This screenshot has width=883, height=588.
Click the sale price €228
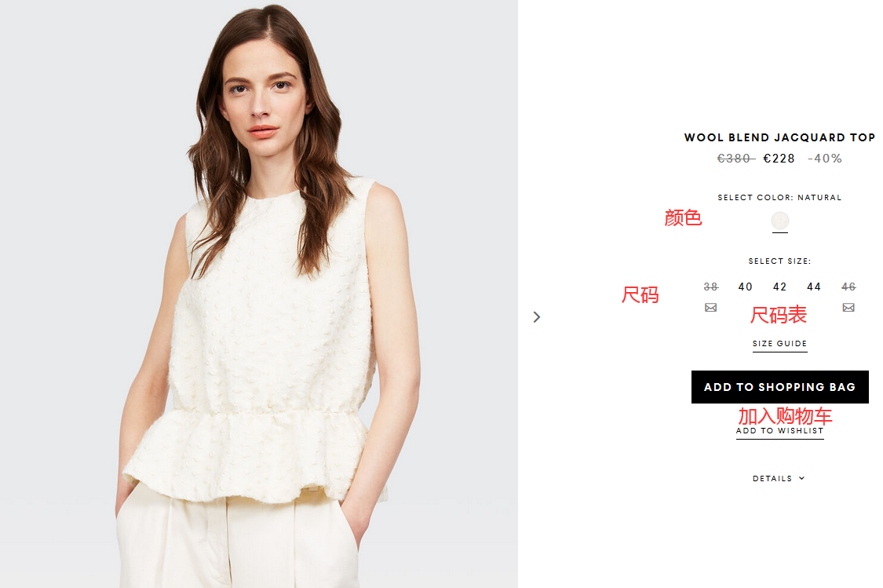point(779,159)
